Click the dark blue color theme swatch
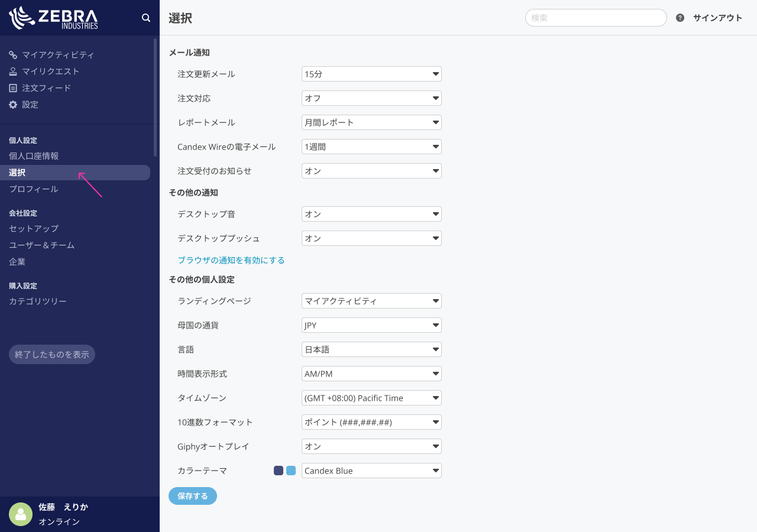This screenshot has width=757, height=532. pyautogui.click(x=279, y=471)
